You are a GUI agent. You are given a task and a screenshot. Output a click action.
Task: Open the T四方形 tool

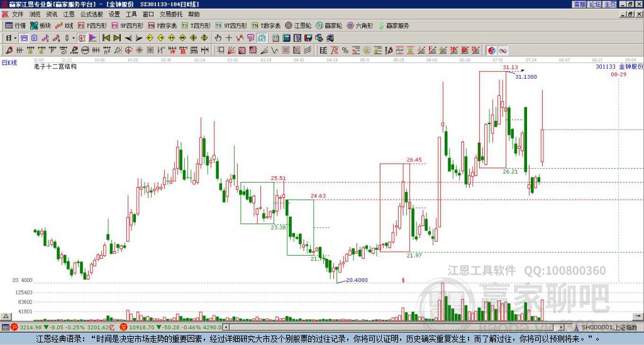[196, 25]
